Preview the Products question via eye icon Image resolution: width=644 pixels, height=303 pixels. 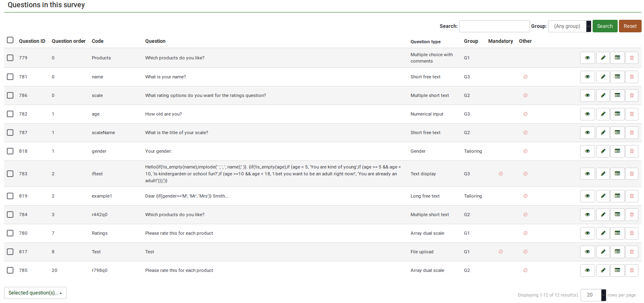[587, 58]
